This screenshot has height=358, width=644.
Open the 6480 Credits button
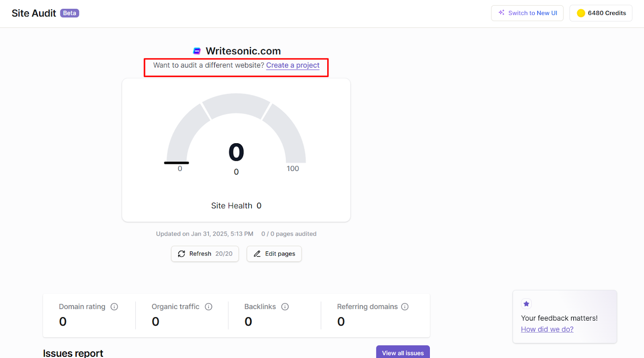pyautogui.click(x=601, y=13)
